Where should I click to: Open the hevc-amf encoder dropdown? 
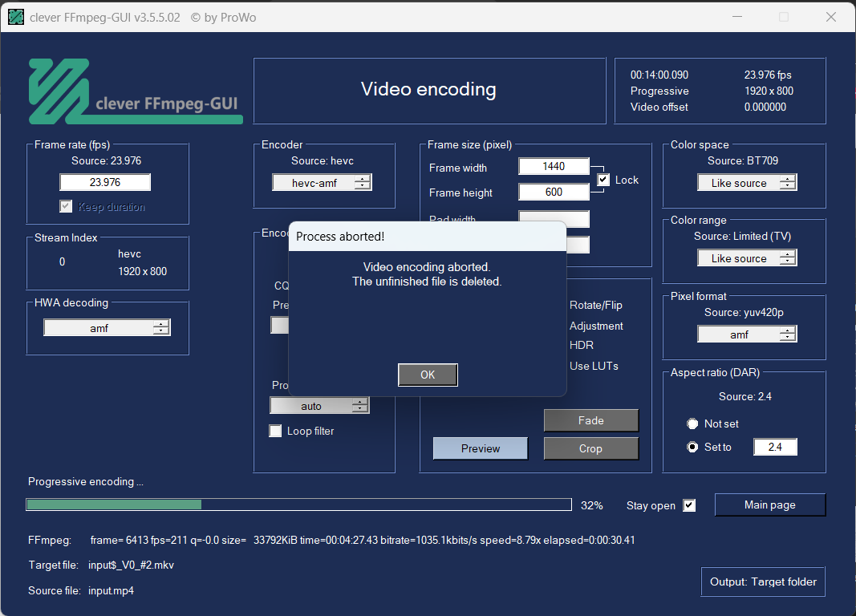point(322,183)
